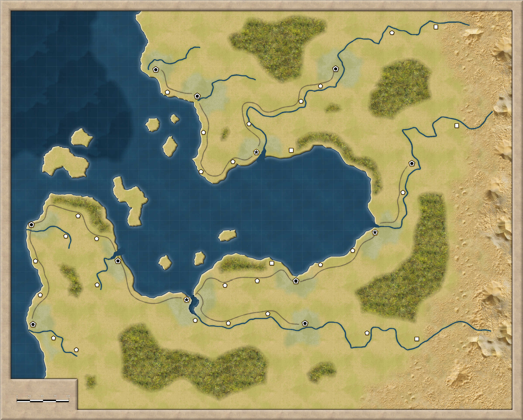The width and height of the screenshot is (523, 420).
Task: Select the star capital marker near the central river mouth
Action: 256,152
